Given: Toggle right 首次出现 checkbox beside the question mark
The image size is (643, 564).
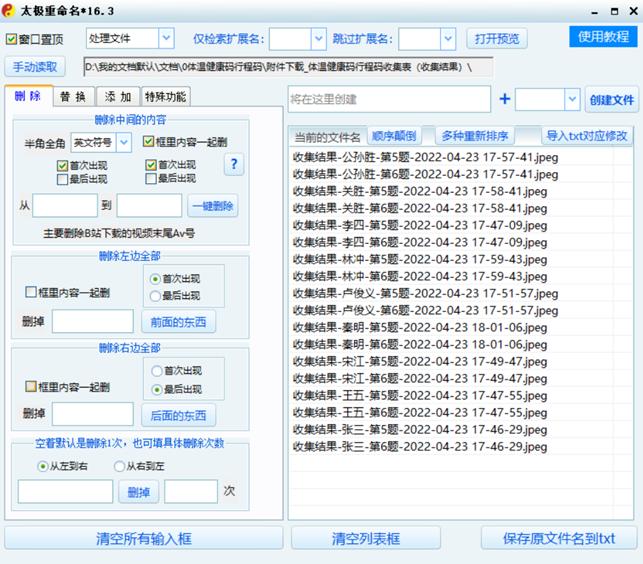Looking at the screenshot, I should click(x=151, y=165).
